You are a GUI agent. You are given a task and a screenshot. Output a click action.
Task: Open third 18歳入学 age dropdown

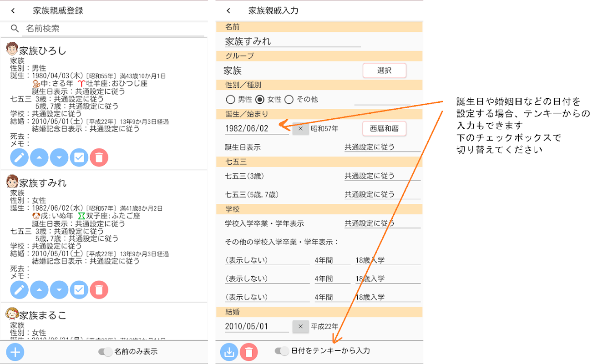click(388, 297)
